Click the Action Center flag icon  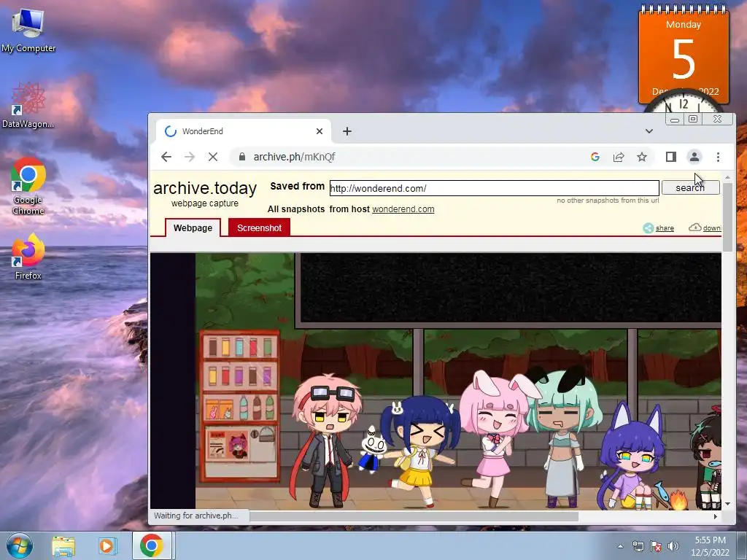[x=656, y=546]
